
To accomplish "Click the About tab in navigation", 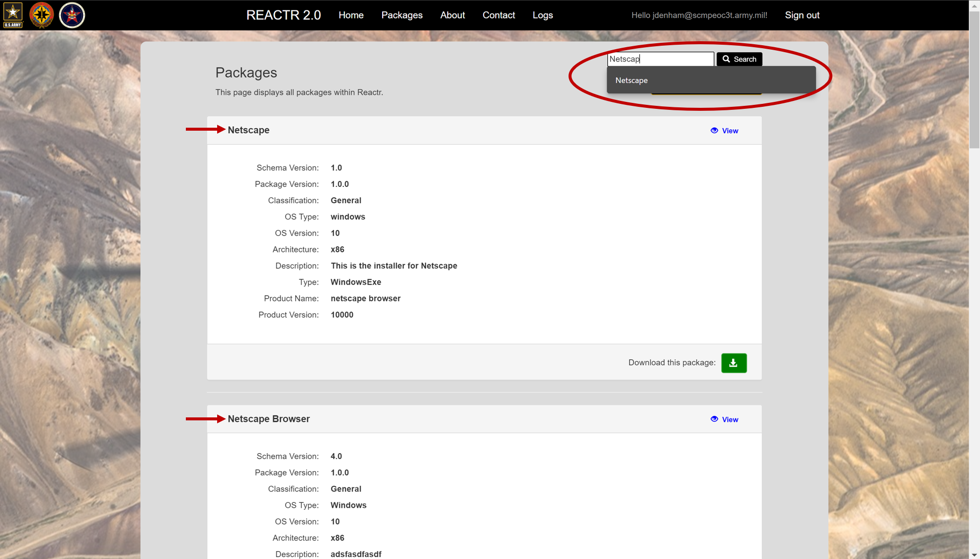I will (452, 15).
